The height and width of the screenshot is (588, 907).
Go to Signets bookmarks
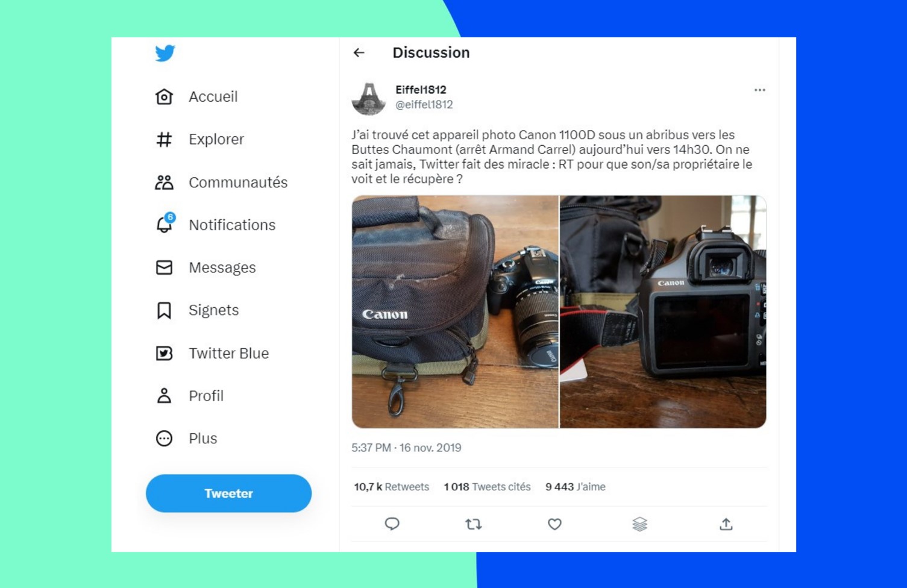coord(197,310)
